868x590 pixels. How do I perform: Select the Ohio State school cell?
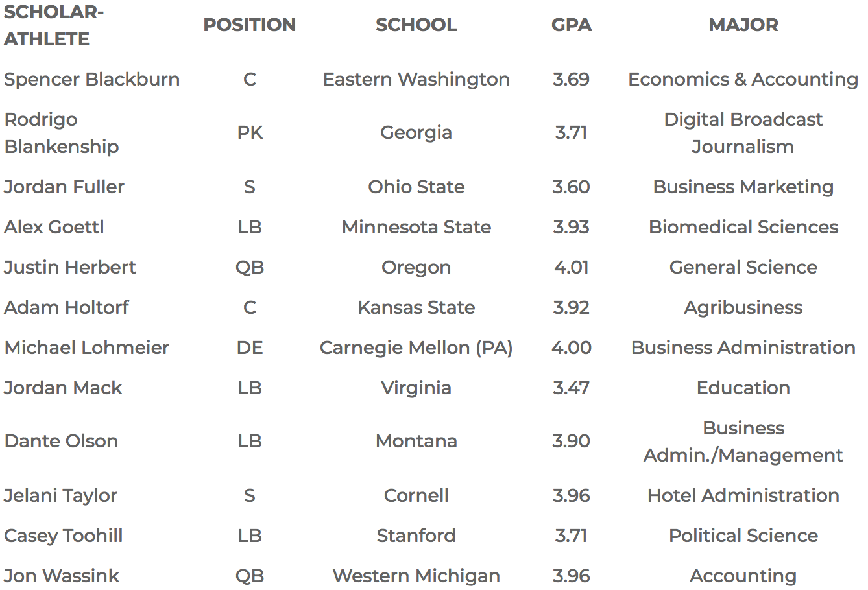(416, 187)
